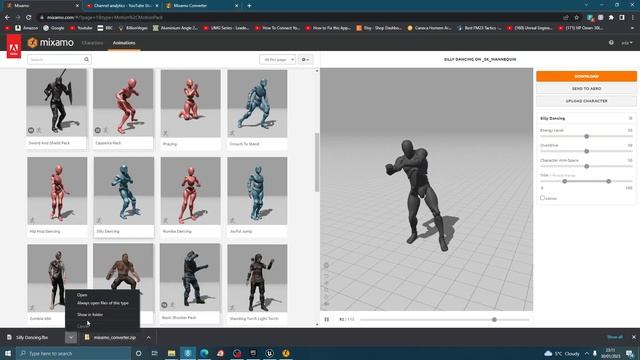Click the mixamo logo
The width and height of the screenshot is (640, 360).
[51, 42]
